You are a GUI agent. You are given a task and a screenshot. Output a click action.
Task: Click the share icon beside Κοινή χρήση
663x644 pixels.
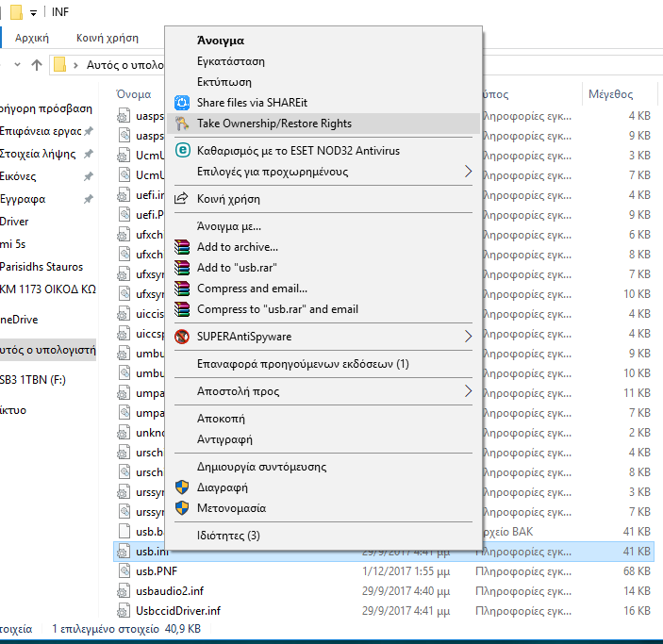tap(182, 199)
